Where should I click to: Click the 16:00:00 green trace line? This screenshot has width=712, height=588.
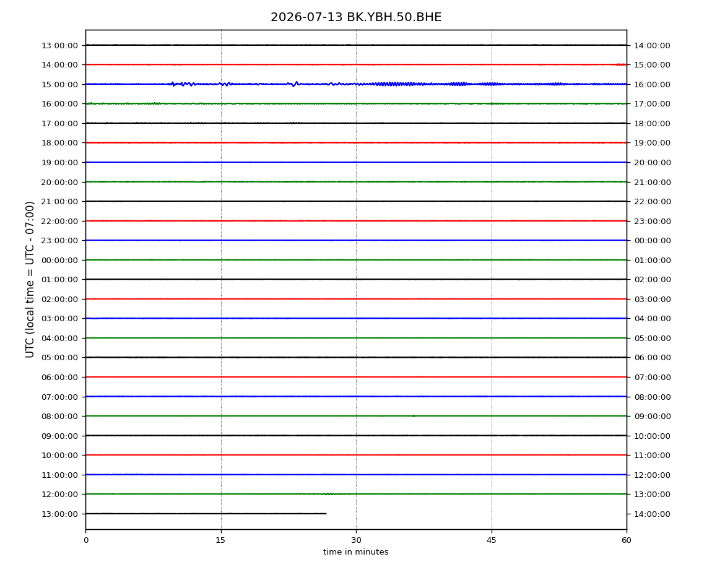point(356,103)
